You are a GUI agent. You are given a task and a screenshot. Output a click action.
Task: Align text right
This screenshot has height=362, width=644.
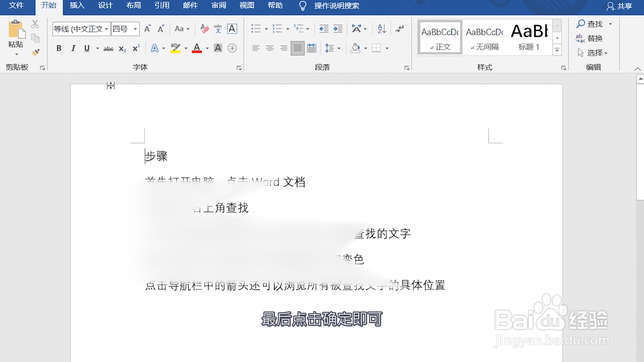pos(284,48)
